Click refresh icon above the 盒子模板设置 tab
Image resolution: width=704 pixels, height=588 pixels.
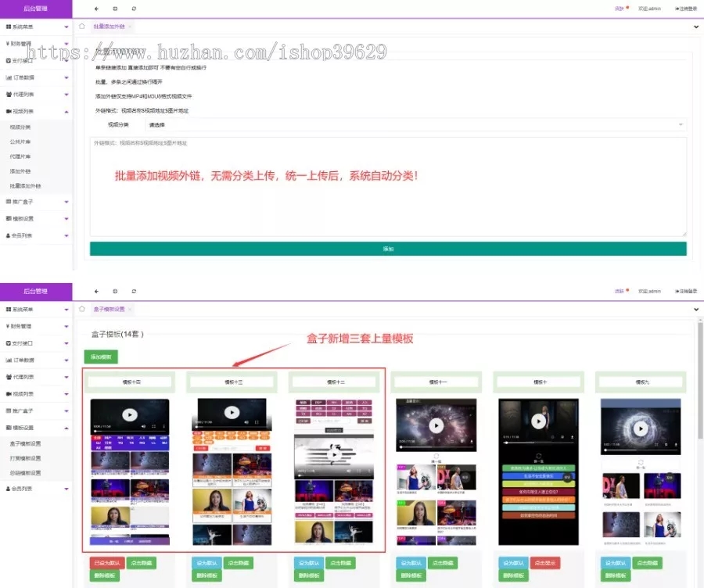pyautogui.click(x=134, y=291)
